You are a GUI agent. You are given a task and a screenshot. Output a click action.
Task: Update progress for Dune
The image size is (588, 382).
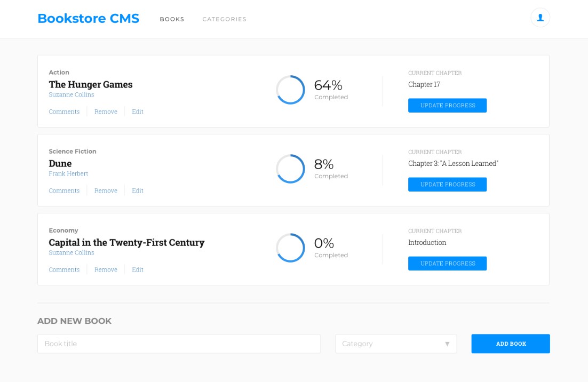[x=447, y=185]
